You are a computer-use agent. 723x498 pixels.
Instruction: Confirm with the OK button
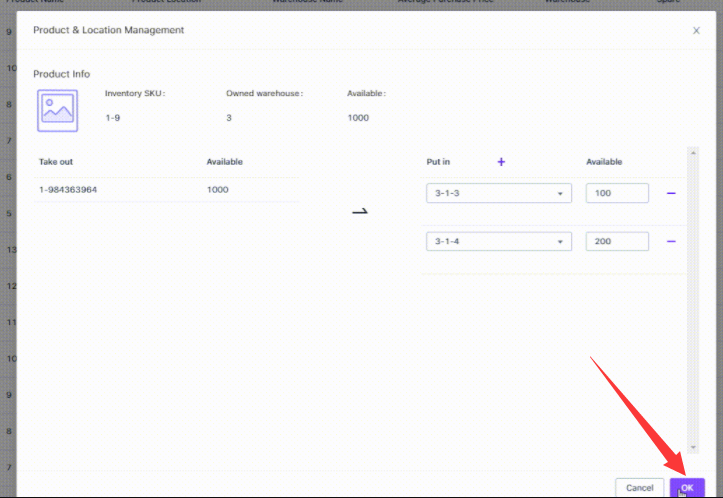[687, 487]
